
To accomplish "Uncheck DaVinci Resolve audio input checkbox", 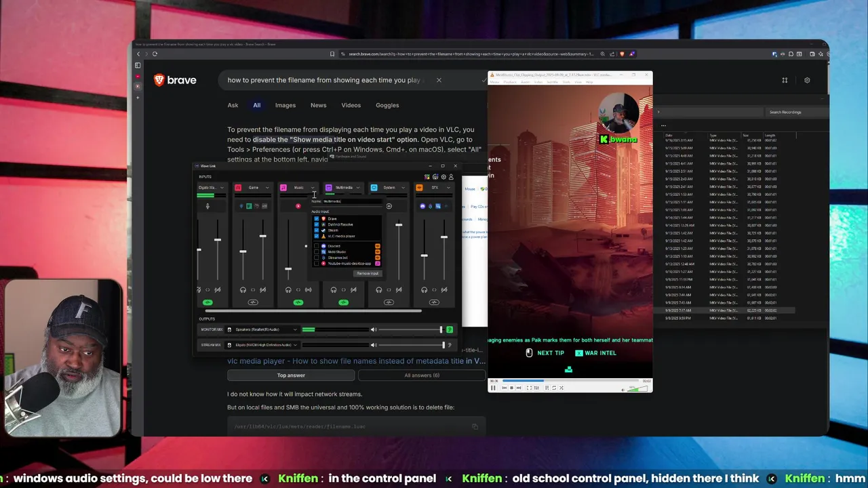I will (317, 224).
